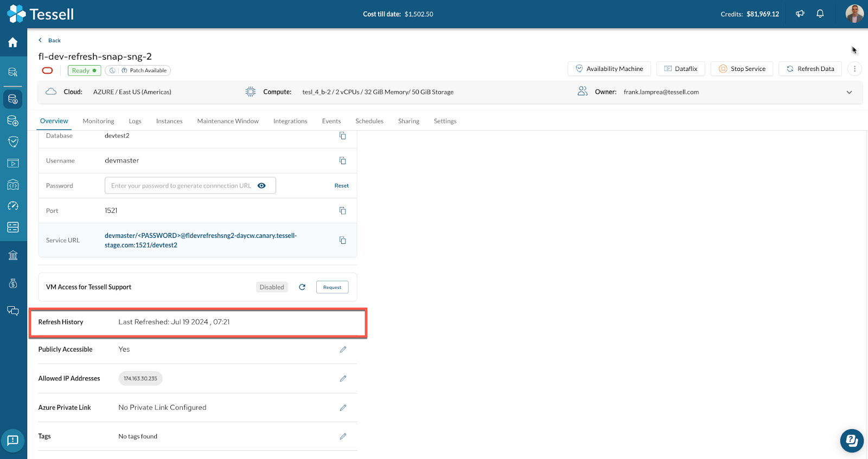Toggle password visibility eye icon
The width and height of the screenshot is (868, 459).
click(x=261, y=185)
